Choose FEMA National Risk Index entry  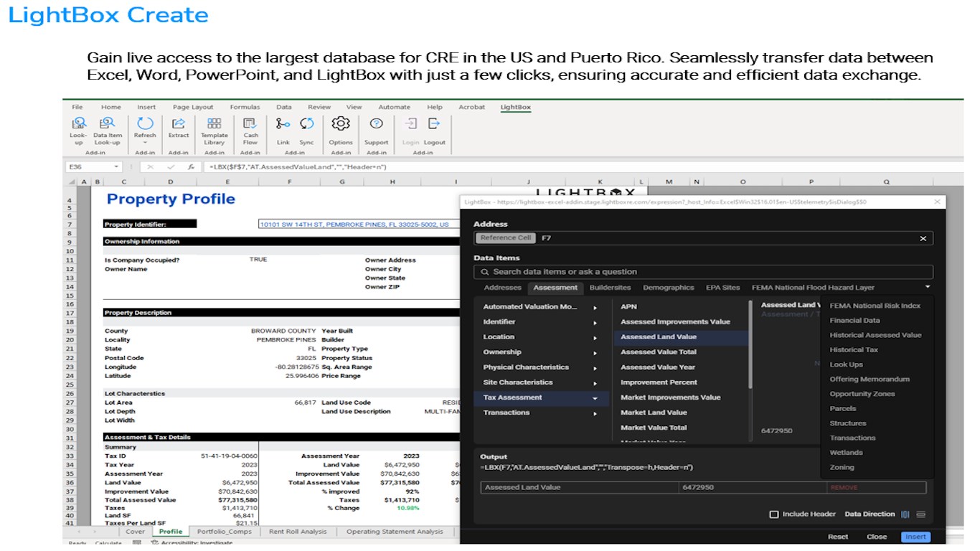(875, 306)
